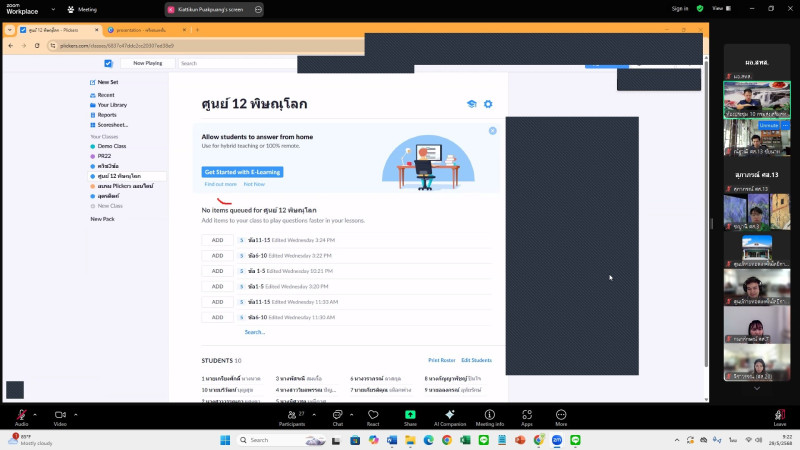This screenshot has height=450, width=800.
Task: Click Edit Students link
Action: click(477, 360)
